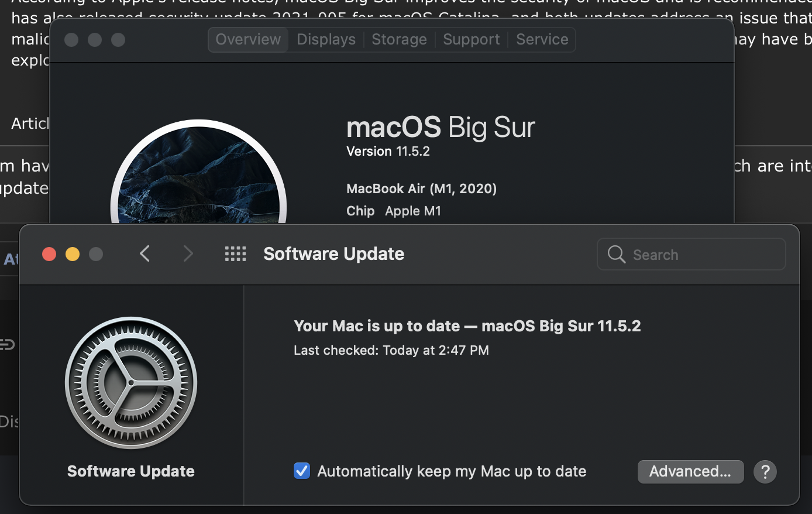Show all preferences via grid icon
Screen dimensions: 812x514
click(236, 253)
